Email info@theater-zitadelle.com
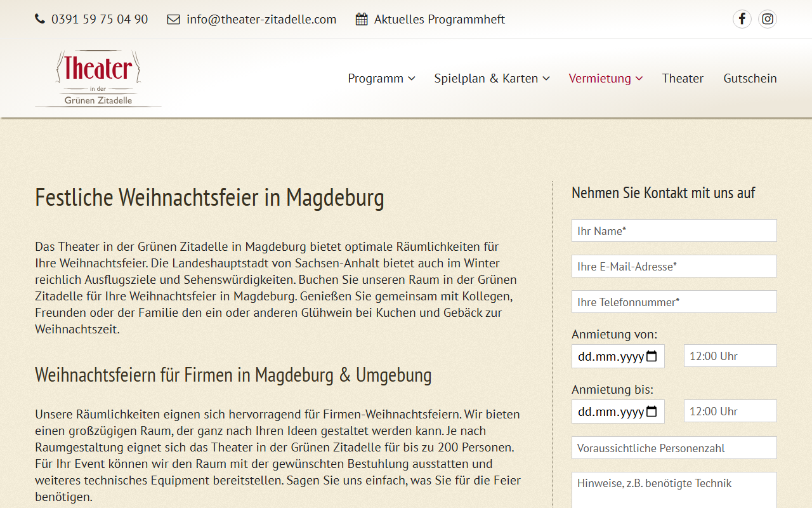Viewport: 812px width, 508px height. tap(261, 19)
